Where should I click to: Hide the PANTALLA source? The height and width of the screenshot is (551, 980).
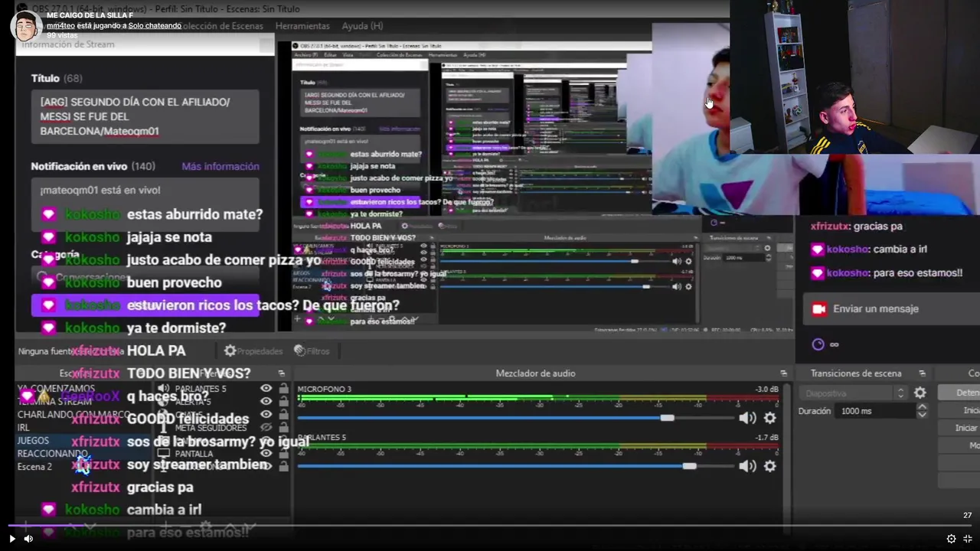click(x=266, y=453)
